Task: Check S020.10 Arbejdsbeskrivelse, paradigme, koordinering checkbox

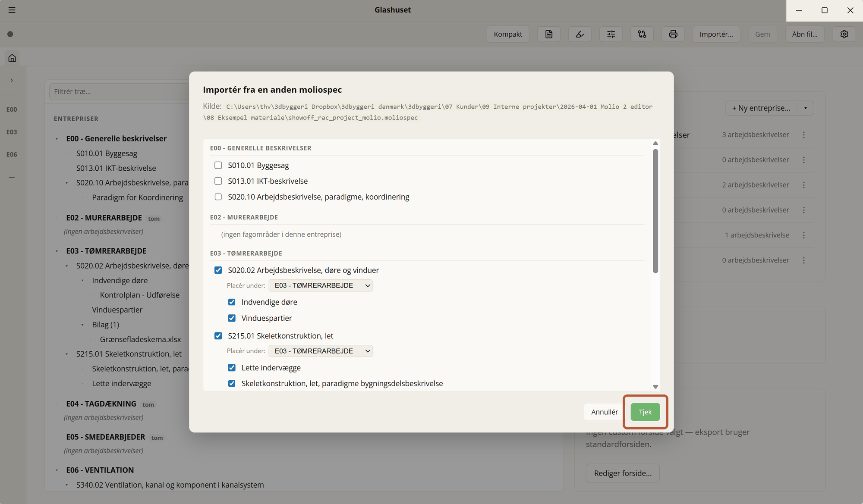Action: pyautogui.click(x=218, y=197)
